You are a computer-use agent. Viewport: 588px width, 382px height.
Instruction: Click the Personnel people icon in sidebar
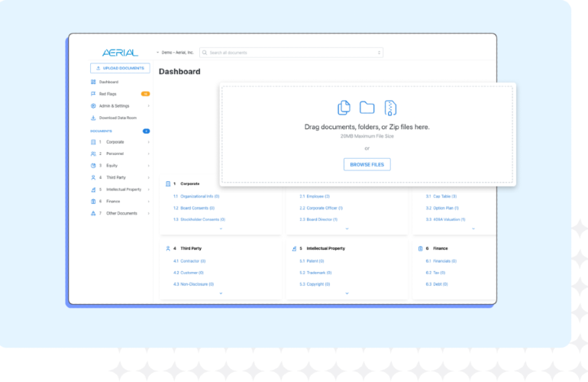[93, 154]
